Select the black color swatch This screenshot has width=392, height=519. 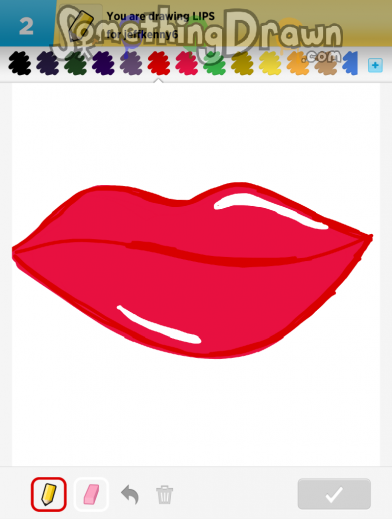point(20,63)
